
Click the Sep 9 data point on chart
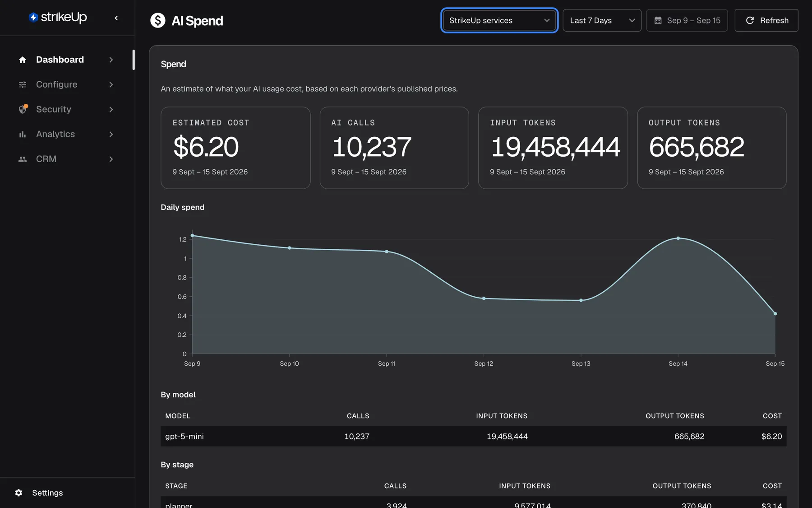click(x=193, y=235)
